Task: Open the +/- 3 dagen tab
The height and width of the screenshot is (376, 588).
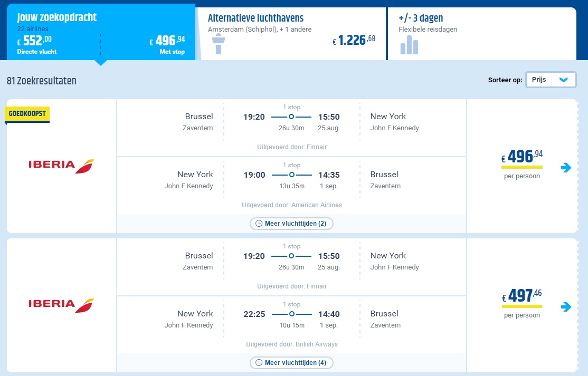Action: 482,34
